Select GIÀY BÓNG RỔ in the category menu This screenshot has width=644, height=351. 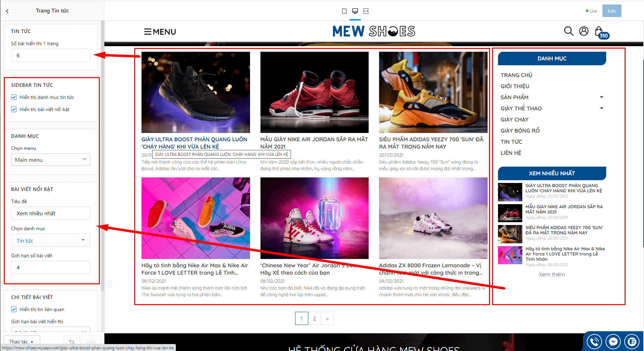(x=520, y=131)
